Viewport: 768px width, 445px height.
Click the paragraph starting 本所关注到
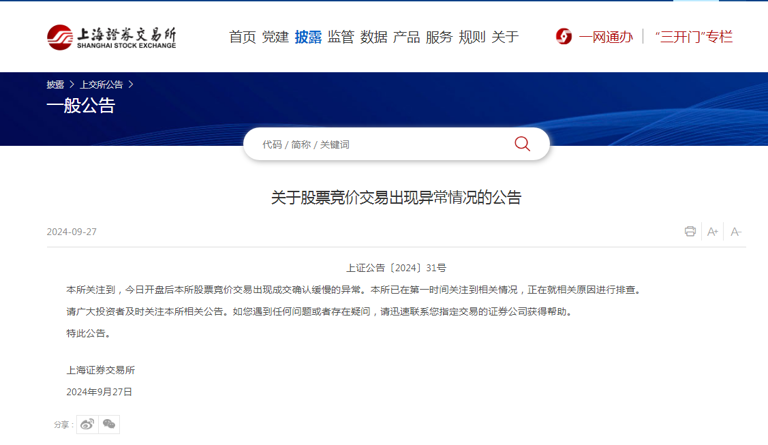pos(354,290)
